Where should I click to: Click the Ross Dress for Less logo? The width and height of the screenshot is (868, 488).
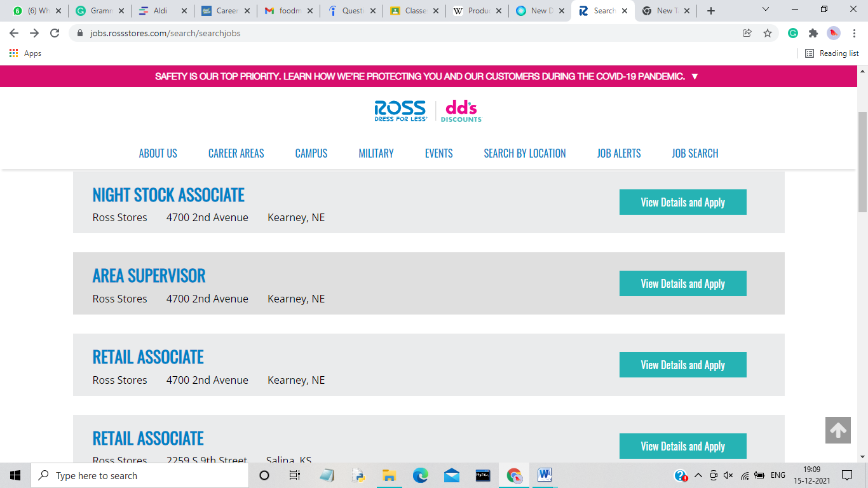tap(401, 111)
